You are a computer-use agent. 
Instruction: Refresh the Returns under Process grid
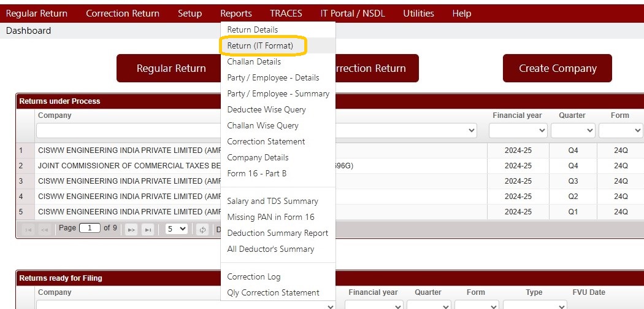[202, 230]
